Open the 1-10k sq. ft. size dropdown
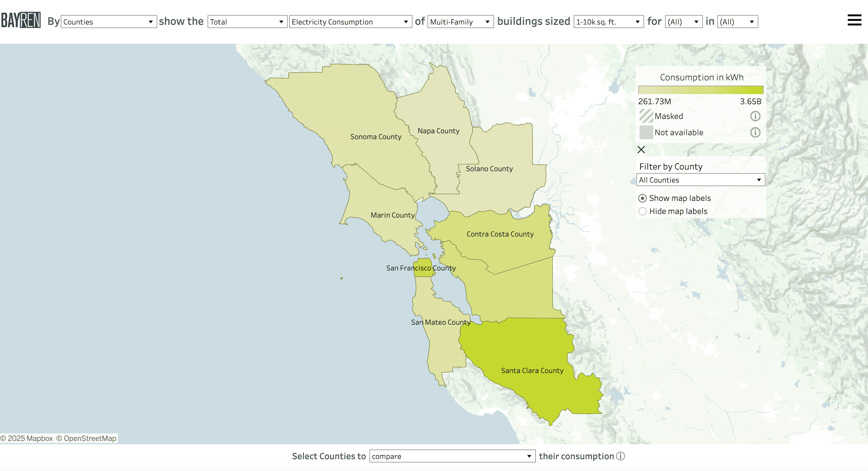Screen dimensions: 868x471 (x=609, y=22)
